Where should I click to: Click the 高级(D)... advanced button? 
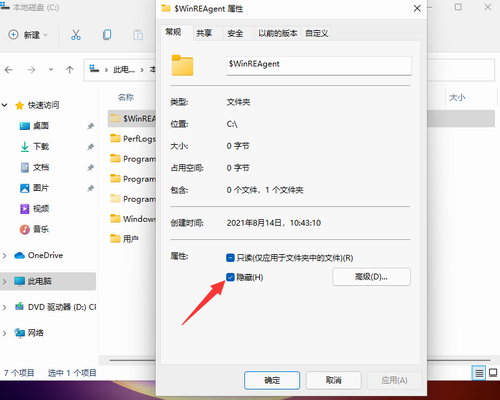[x=371, y=277]
